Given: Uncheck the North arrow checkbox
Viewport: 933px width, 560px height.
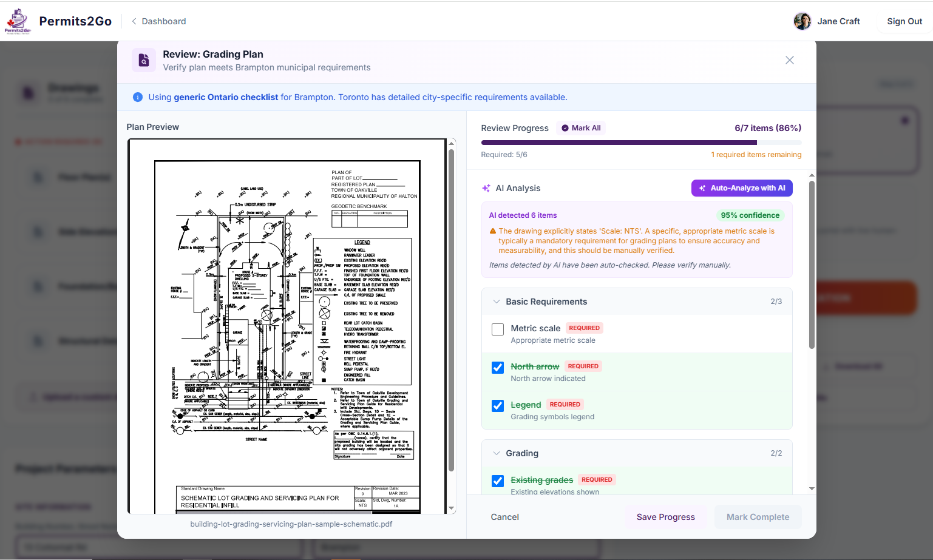Looking at the screenshot, I should click(498, 368).
